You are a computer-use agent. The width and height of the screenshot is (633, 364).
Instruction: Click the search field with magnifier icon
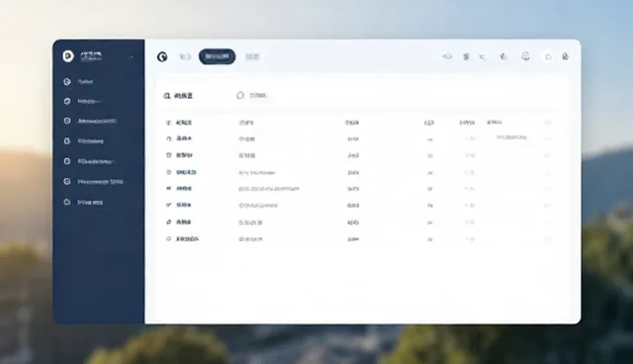point(190,96)
